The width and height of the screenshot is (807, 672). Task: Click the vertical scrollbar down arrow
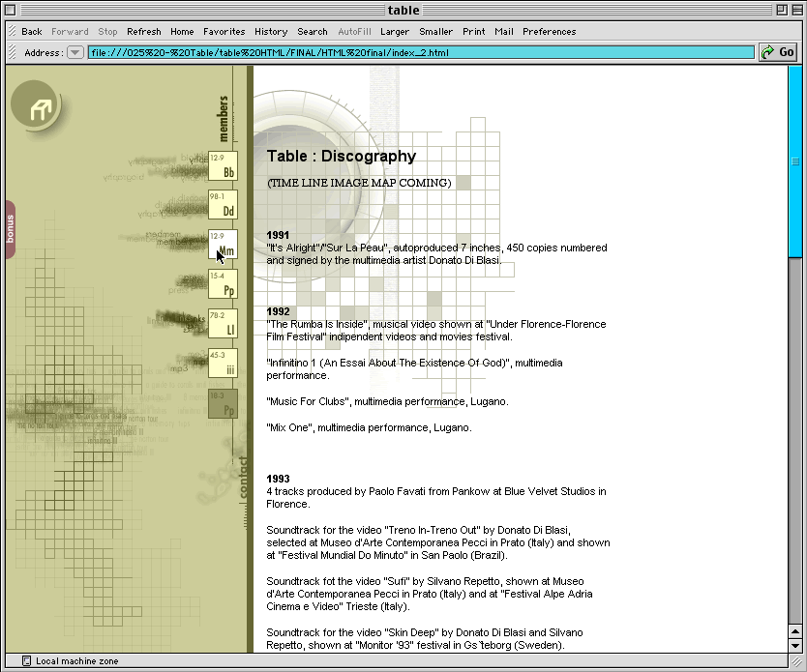tap(795, 645)
